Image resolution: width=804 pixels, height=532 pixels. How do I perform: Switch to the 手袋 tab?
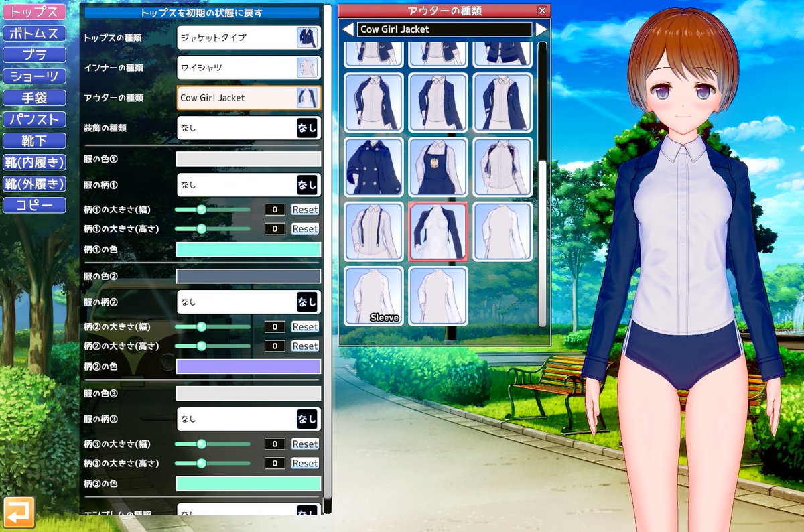tap(34, 98)
